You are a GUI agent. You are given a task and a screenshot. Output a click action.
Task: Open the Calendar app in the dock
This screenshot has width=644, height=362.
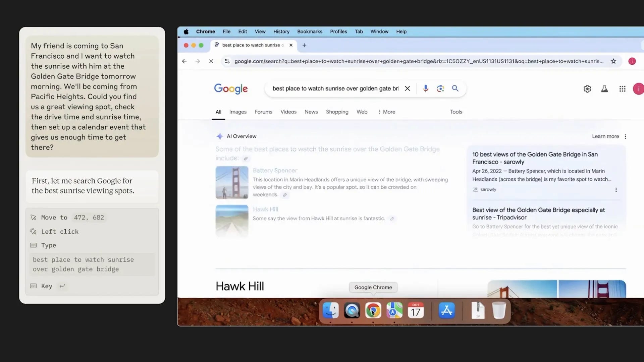416,310
